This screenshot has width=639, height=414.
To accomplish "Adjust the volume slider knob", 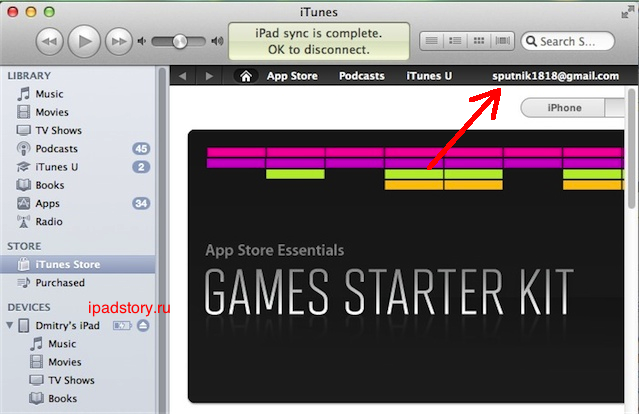I will [x=180, y=41].
